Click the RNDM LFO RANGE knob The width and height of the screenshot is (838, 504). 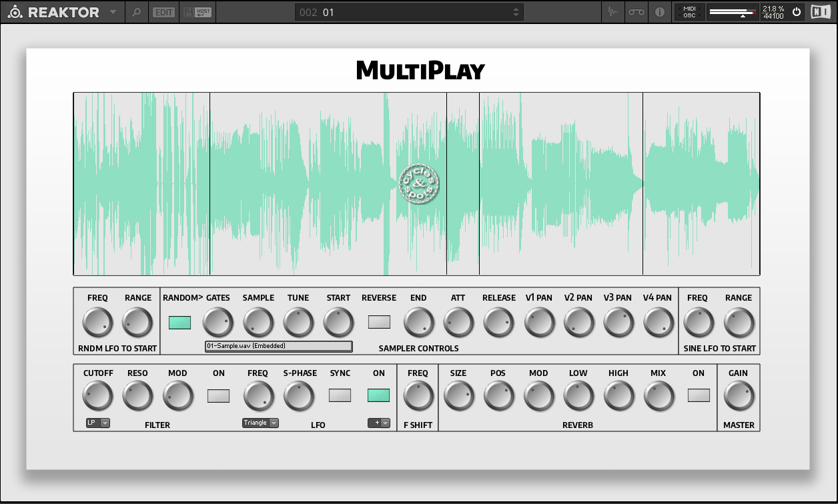[137, 323]
